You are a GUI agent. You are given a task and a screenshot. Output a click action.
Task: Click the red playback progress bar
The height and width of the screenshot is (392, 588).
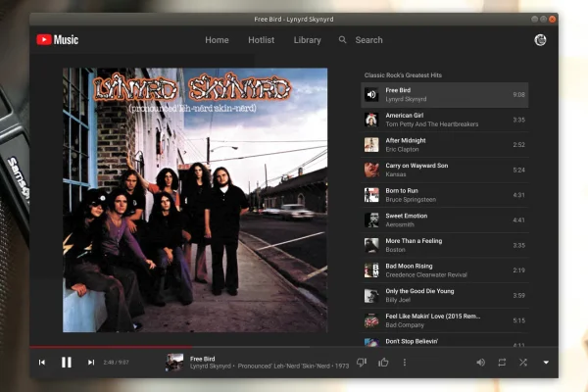pos(78,347)
